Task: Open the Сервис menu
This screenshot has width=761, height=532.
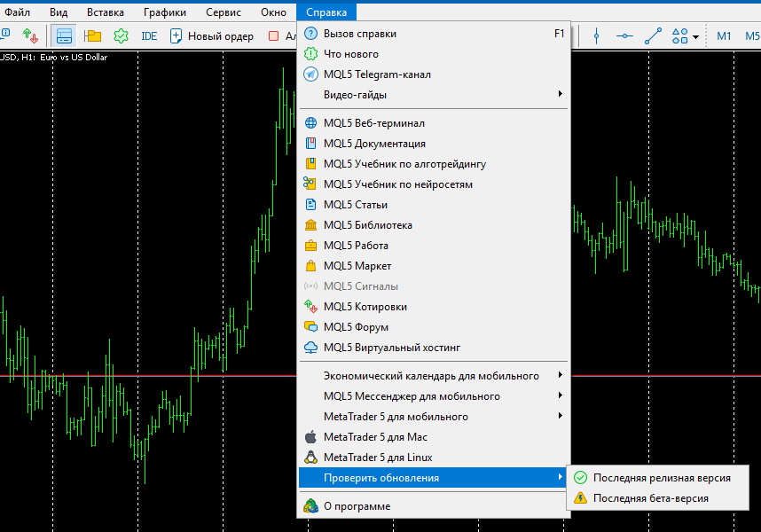Action: point(224,12)
